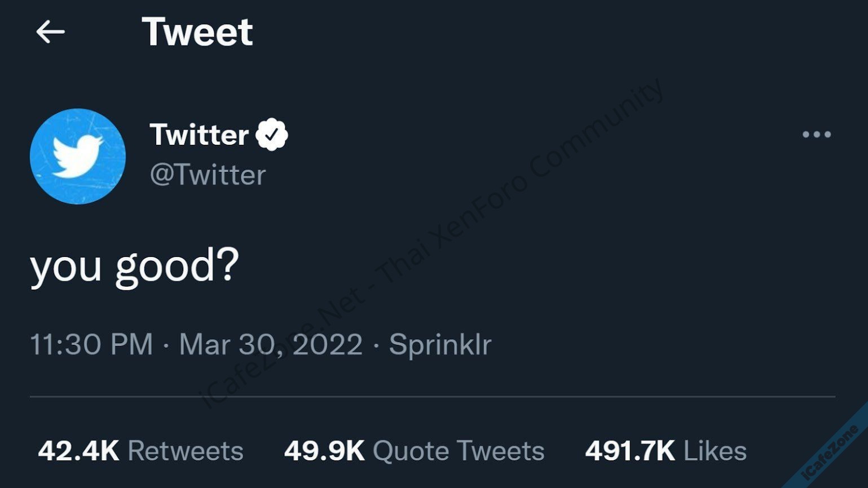This screenshot has height=488, width=868.
Task: Click the 'Tweet' page header title
Action: [197, 32]
